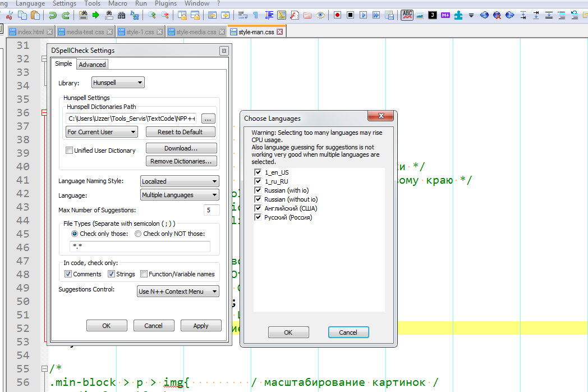Switch to the media-test.css file tab
This screenshot has height=392, width=588.
[85, 32]
